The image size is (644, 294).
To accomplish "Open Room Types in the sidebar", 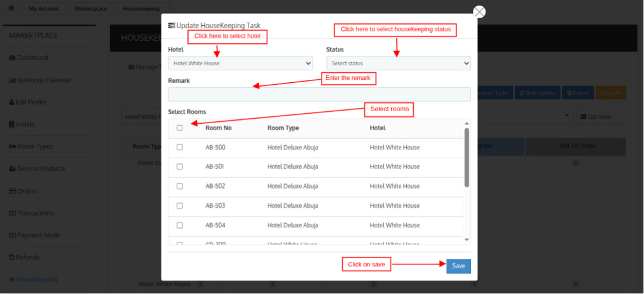I will (35, 146).
